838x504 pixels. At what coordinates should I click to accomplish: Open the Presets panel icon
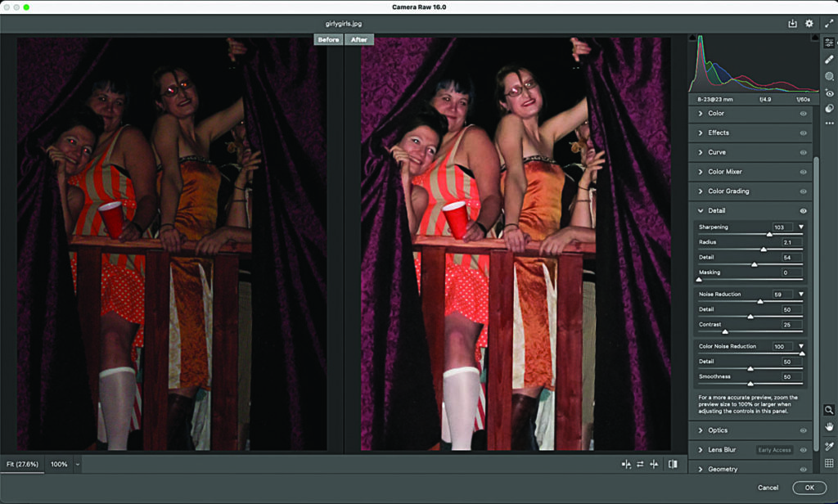click(829, 108)
